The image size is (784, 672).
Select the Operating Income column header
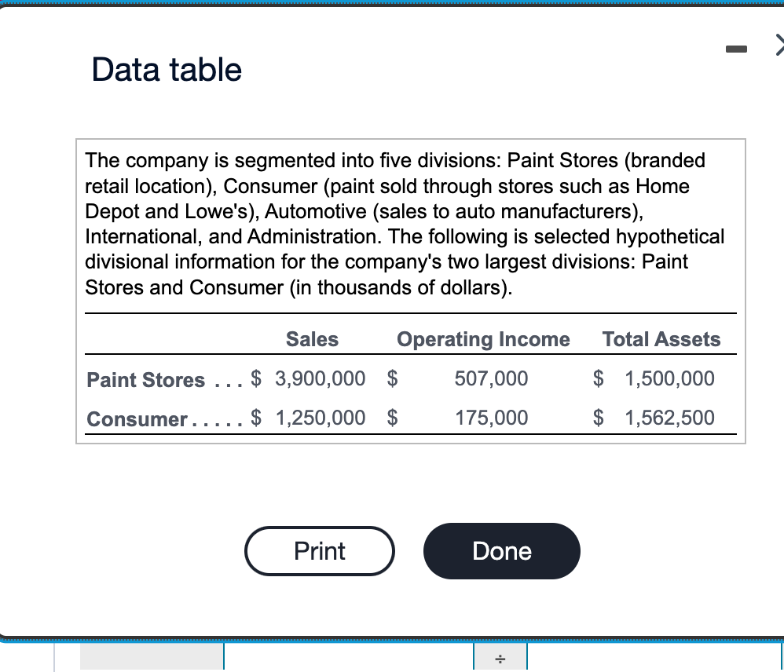point(483,339)
